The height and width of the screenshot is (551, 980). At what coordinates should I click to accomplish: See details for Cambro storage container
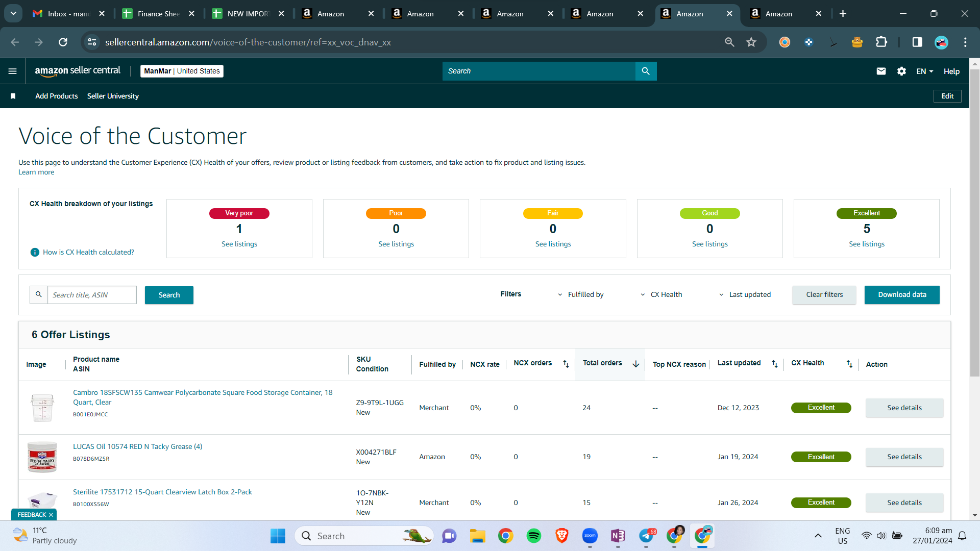point(904,408)
